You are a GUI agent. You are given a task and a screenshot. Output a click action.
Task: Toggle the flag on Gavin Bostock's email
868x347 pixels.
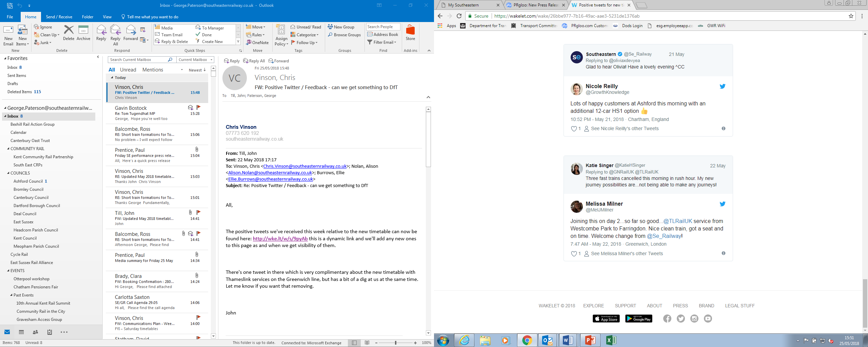(199, 107)
